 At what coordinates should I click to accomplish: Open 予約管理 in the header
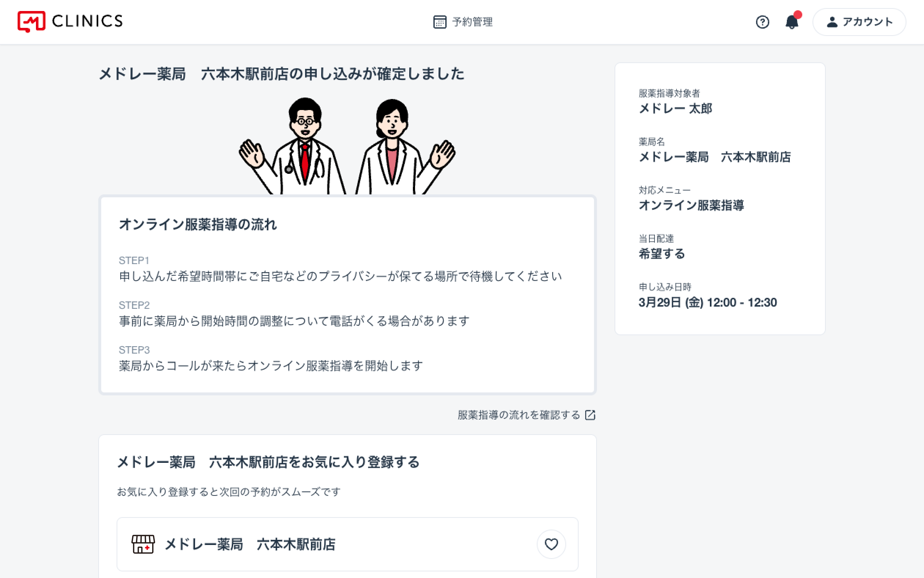pos(463,22)
